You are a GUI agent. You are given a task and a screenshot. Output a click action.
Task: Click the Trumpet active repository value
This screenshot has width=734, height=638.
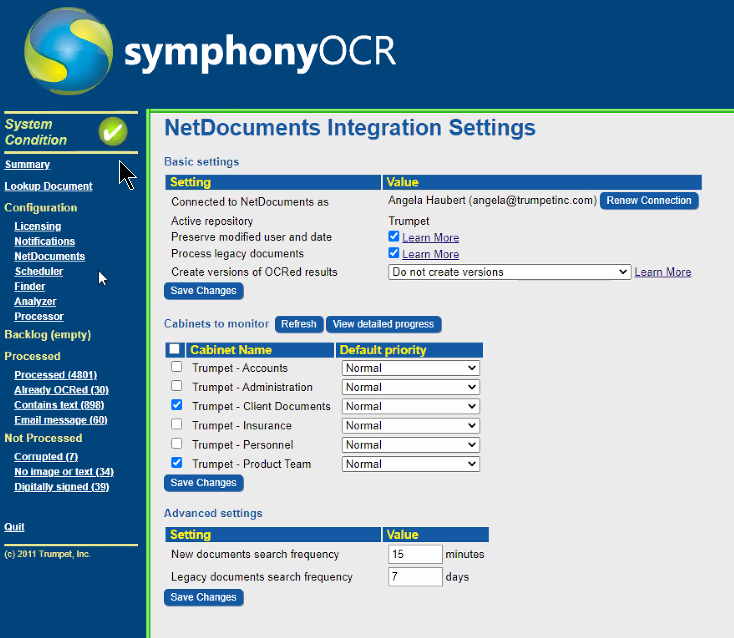tap(409, 221)
